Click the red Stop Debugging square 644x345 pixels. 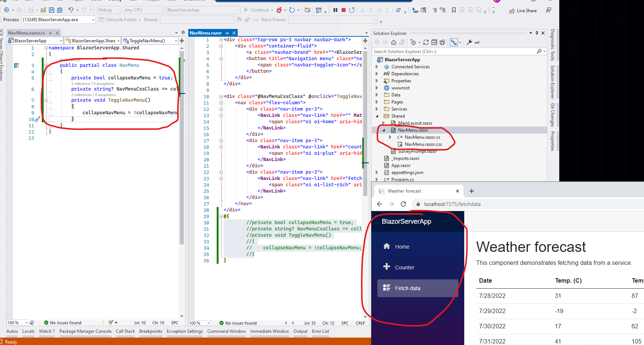tap(344, 10)
